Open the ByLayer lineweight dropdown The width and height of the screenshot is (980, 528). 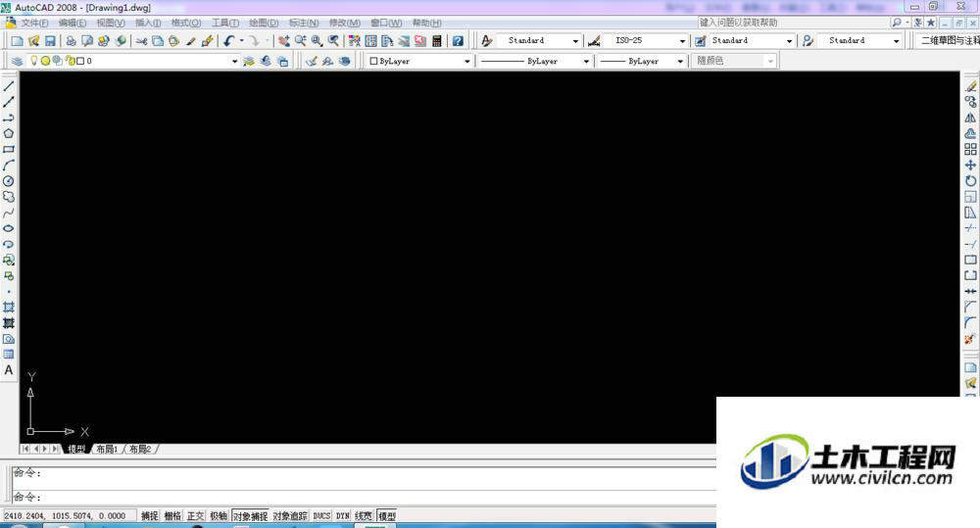click(680, 62)
